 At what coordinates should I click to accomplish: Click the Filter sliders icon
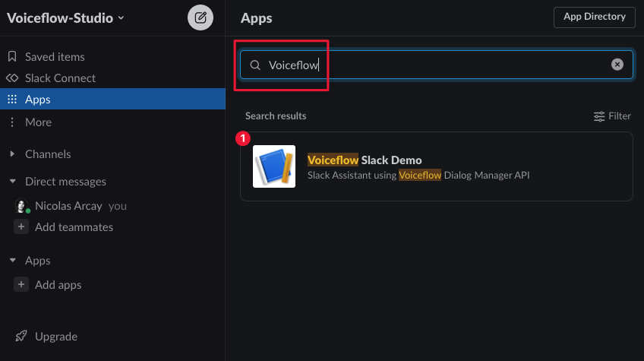(x=599, y=116)
